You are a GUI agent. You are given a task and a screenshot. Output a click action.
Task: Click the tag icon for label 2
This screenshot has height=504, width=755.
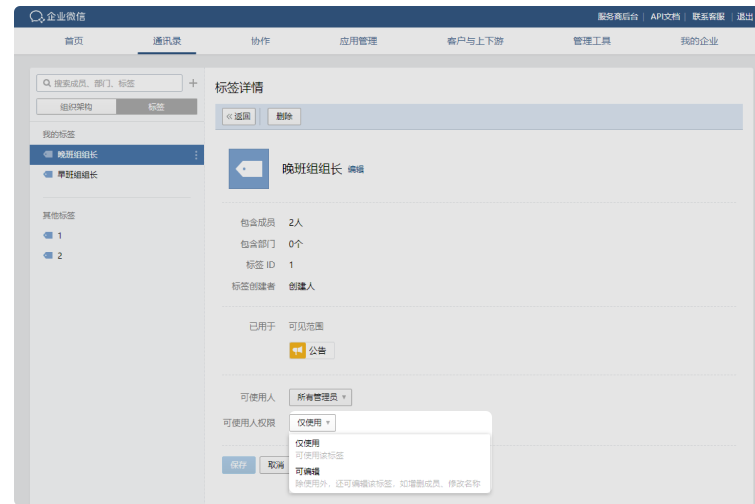[x=47, y=256]
